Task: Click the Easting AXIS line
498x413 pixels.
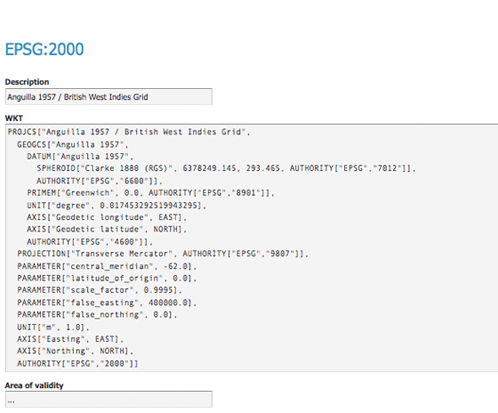Action: click(x=70, y=339)
